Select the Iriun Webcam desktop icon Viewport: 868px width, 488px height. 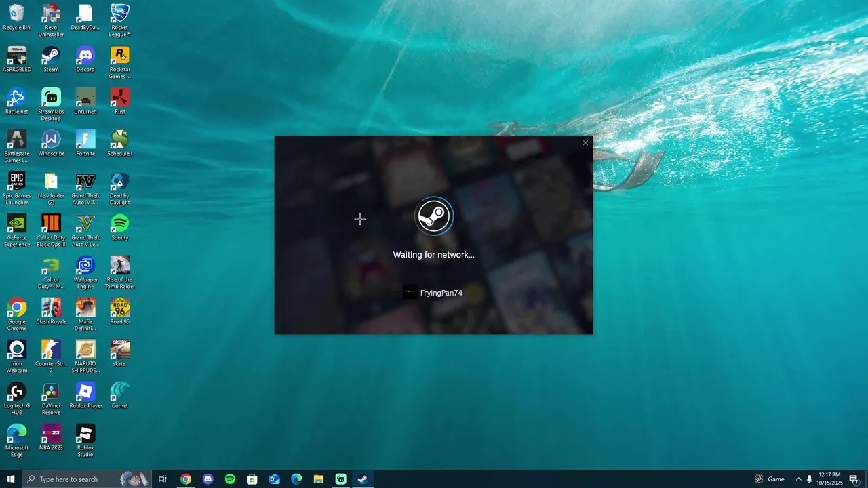[x=17, y=357]
